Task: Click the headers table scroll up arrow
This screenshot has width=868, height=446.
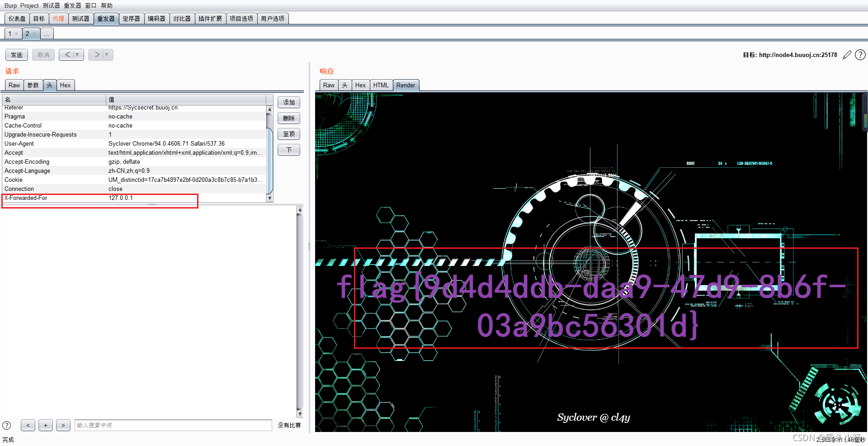Action: click(x=270, y=109)
